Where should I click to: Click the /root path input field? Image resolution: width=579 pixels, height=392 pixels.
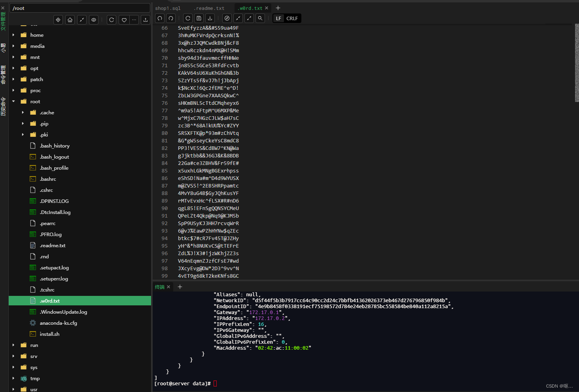[79, 8]
